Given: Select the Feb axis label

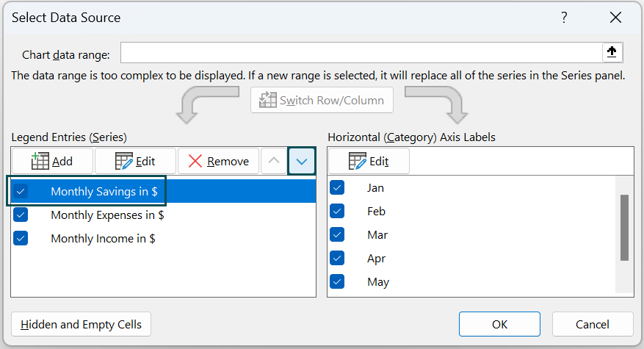Looking at the screenshot, I should [376, 212].
